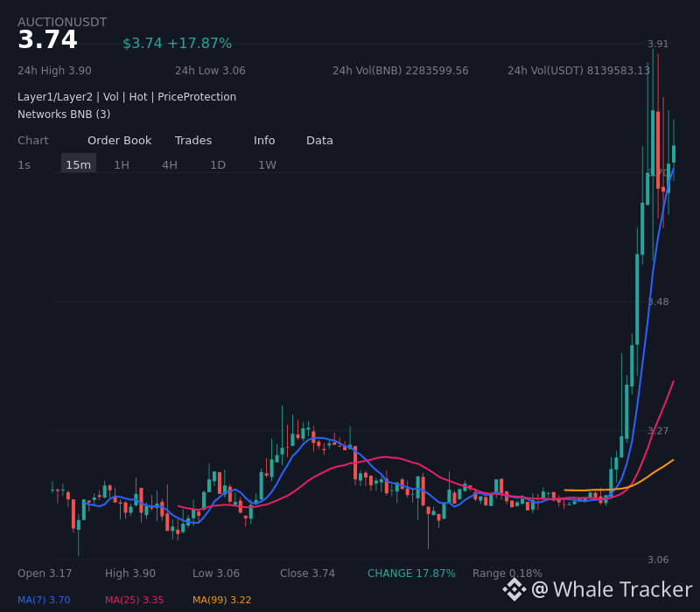Click the MA(7) 3.70 legend
This screenshot has height=612, width=700.
[44, 600]
